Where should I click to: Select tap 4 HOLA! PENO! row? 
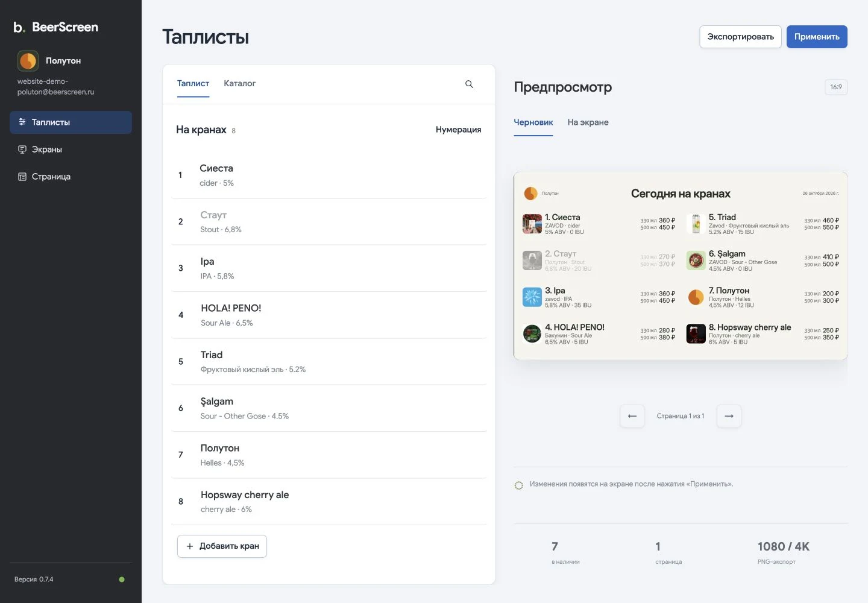coord(329,315)
